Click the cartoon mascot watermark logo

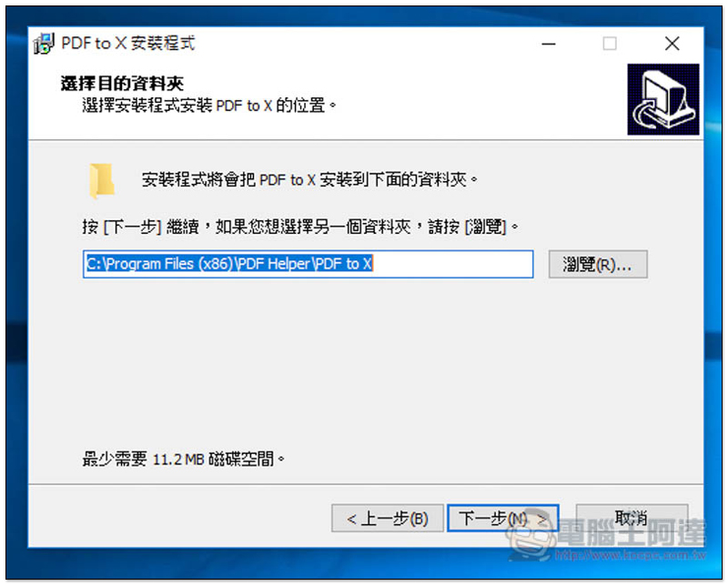point(531,538)
